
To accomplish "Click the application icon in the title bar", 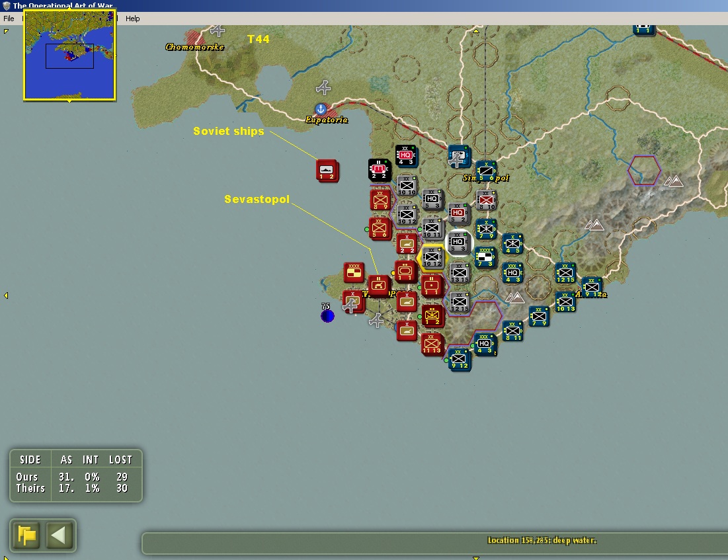I will pyautogui.click(x=7, y=5).
